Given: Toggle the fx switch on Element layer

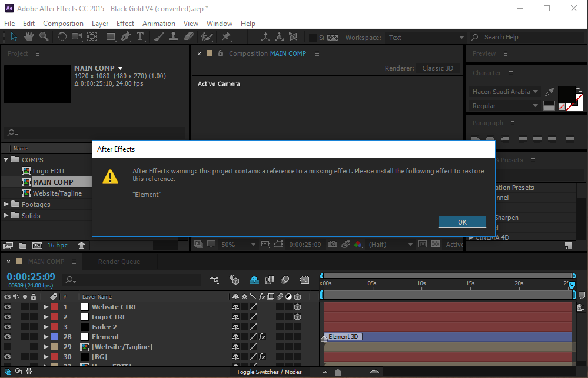Looking at the screenshot, I should point(262,337).
